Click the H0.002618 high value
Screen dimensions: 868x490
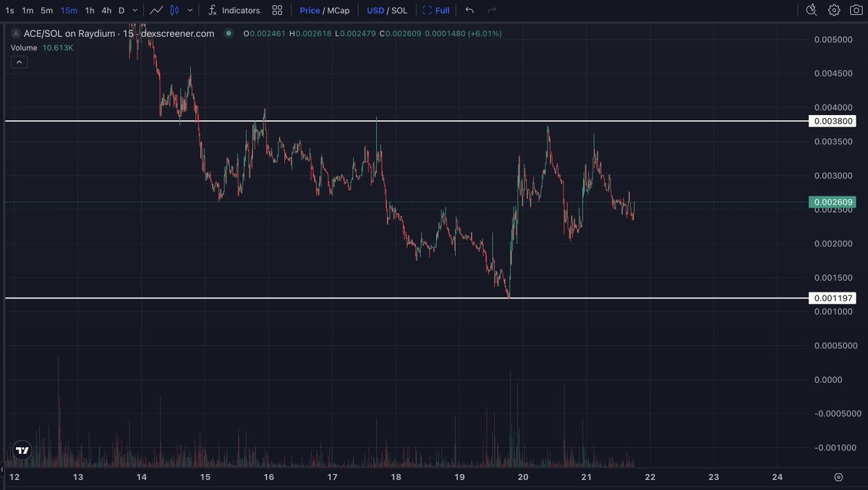310,33
